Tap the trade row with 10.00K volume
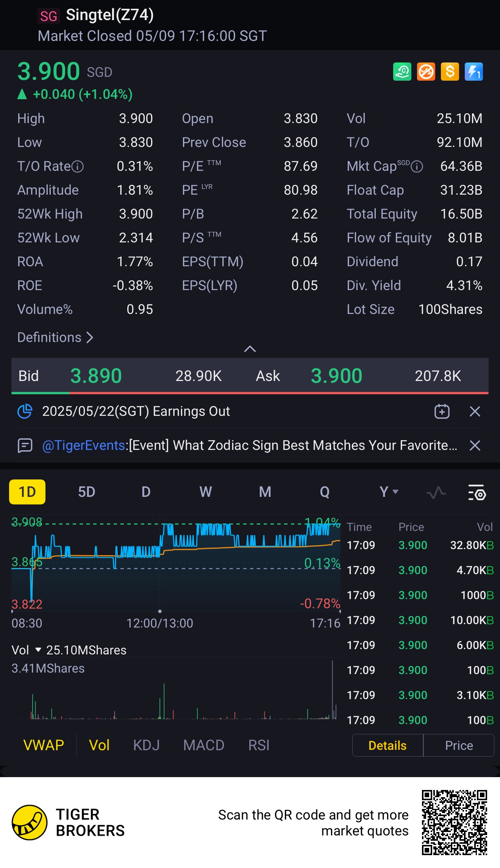Viewport: 500px width, 868px height. click(x=420, y=620)
